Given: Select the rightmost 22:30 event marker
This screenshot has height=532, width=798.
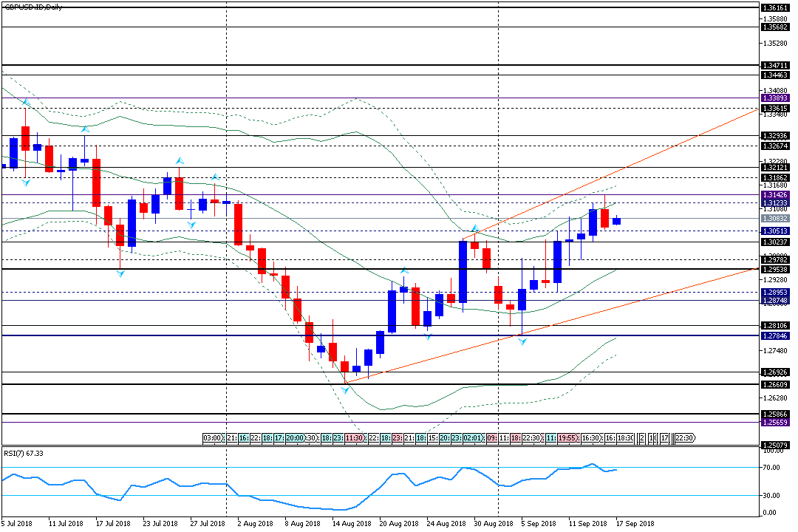Looking at the screenshot, I should pos(684,438).
